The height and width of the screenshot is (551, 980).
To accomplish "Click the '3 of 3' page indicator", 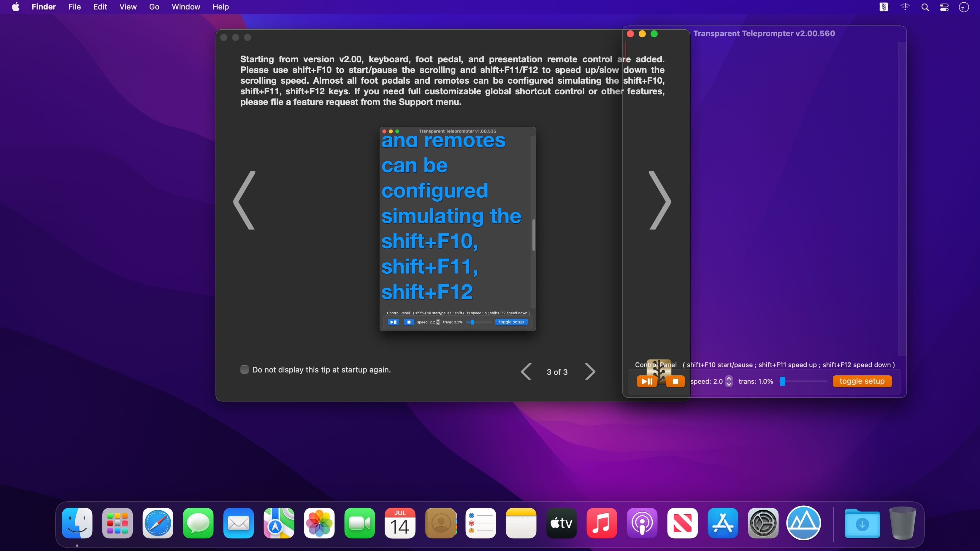I will pos(557,372).
